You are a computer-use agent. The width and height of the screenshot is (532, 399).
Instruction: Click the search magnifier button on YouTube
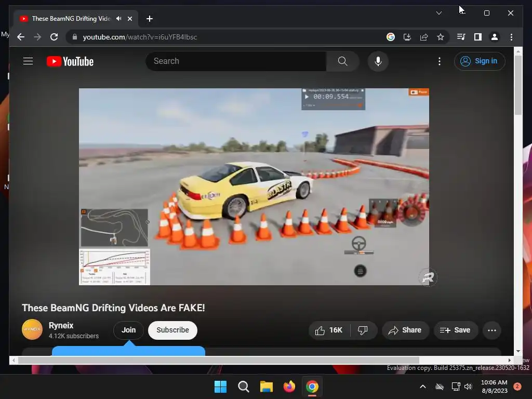click(x=343, y=61)
